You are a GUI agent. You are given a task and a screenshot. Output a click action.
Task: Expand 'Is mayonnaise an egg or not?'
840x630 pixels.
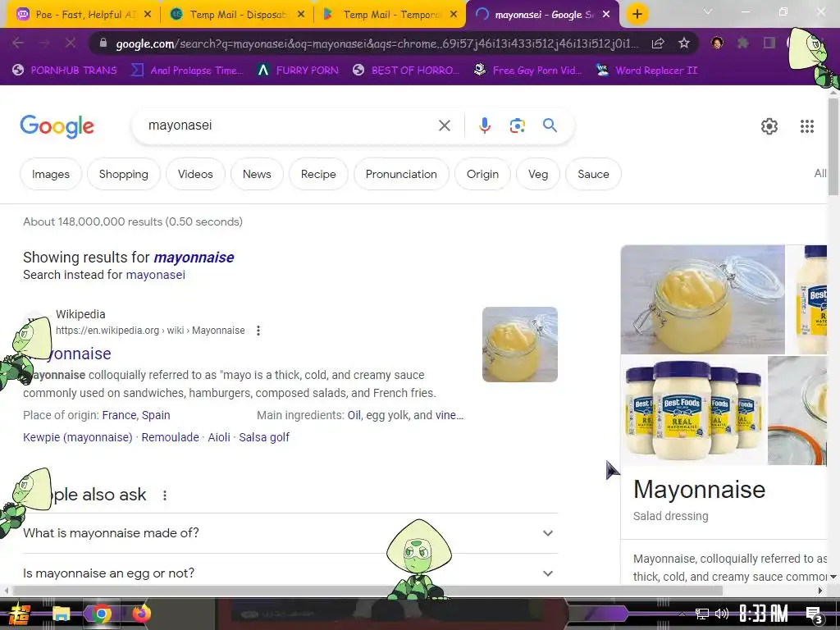pos(290,573)
